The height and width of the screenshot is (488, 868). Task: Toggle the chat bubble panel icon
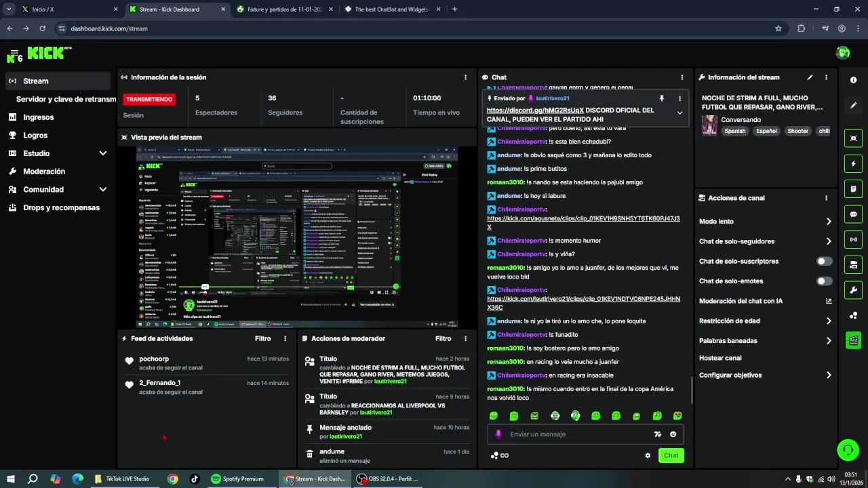(x=853, y=214)
